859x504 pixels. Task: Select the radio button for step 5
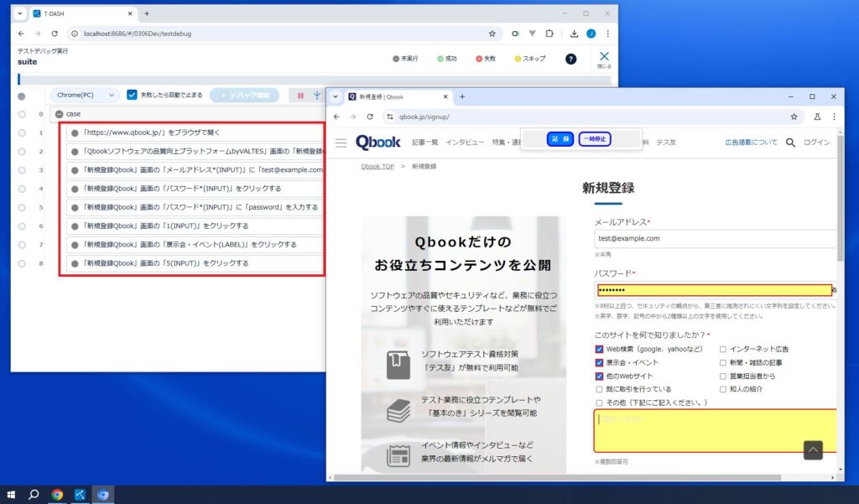[x=22, y=208]
